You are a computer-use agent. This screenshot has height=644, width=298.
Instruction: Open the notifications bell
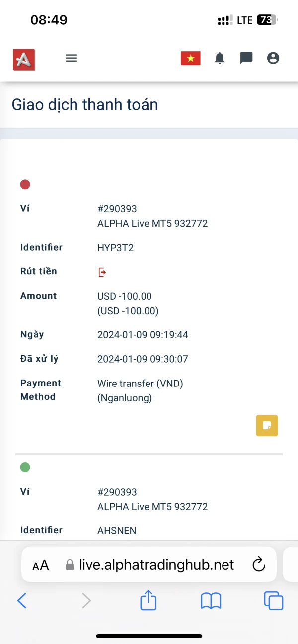tap(220, 59)
